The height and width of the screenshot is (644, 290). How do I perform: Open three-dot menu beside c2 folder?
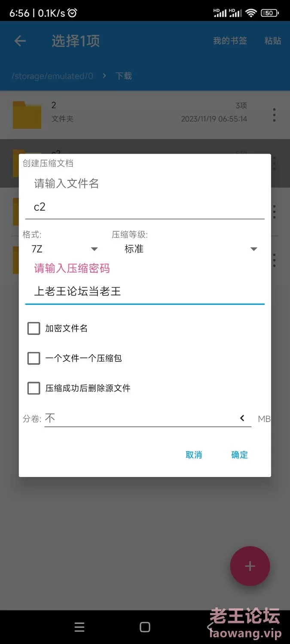(x=274, y=163)
